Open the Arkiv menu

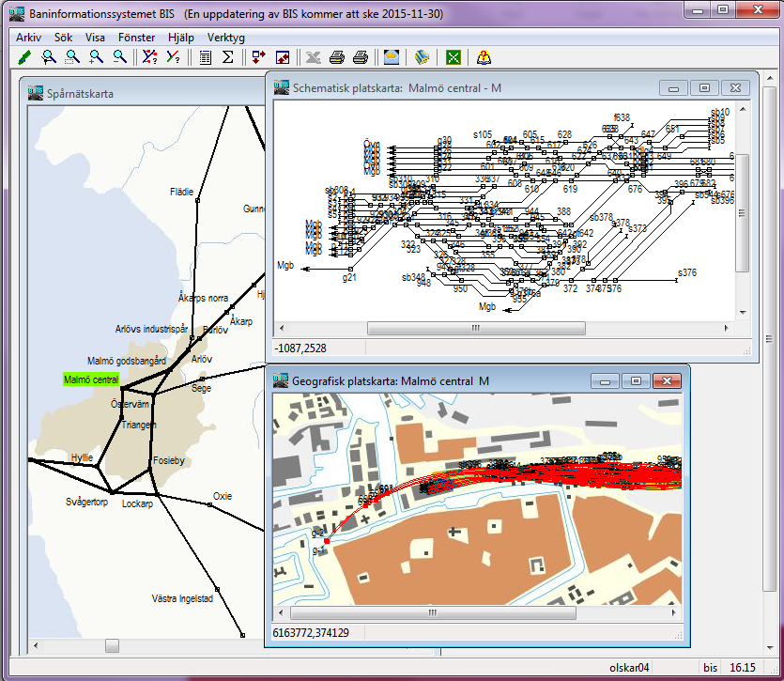[x=28, y=38]
